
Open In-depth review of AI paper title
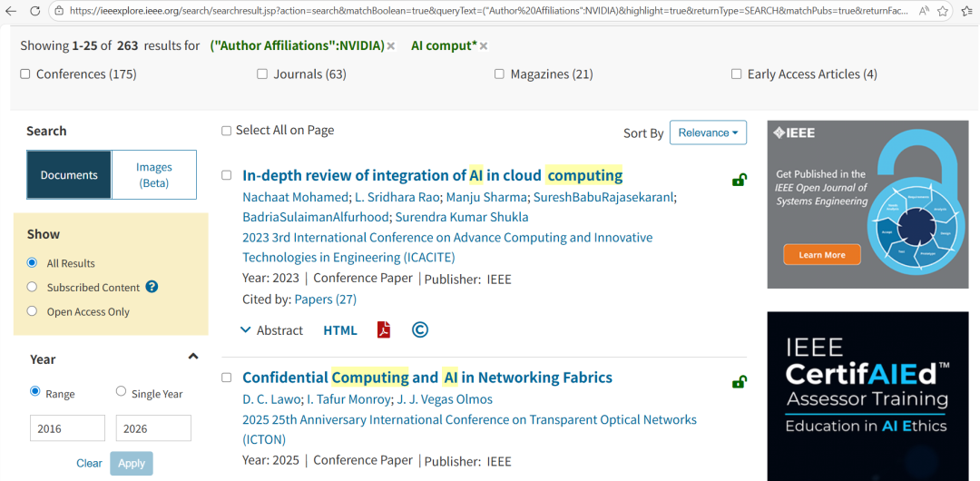(433, 175)
